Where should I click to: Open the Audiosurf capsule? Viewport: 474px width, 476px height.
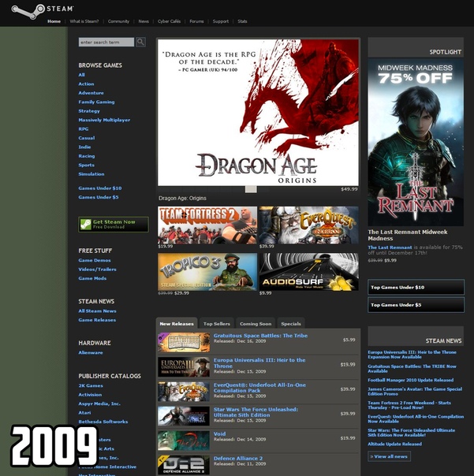pos(308,272)
